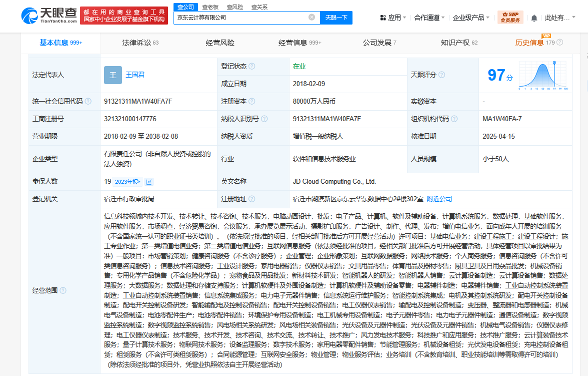Viewport: 588px width, 376px height.
Task: Expand the 合作通道 dropdown
Action: coord(429,18)
